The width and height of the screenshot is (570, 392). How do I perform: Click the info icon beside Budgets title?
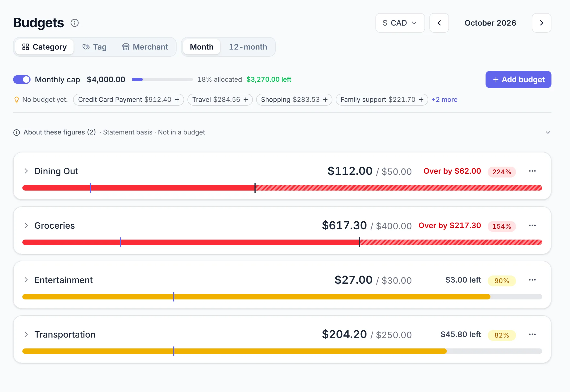[x=75, y=23]
